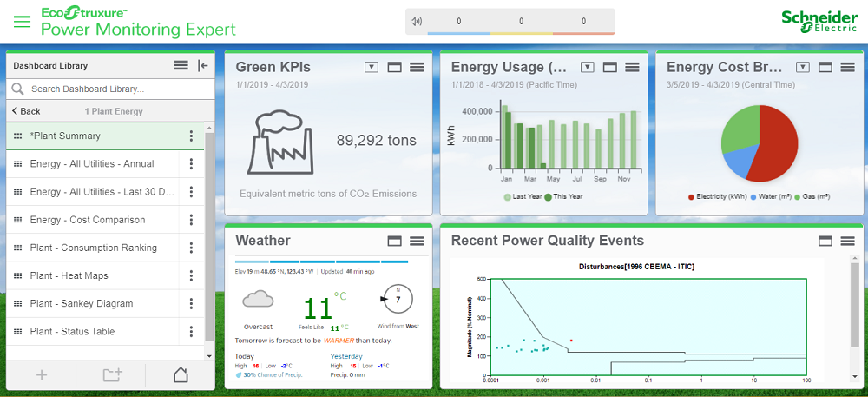Maximize Recent Power Quality Events gadget

[x=825, y=241]
